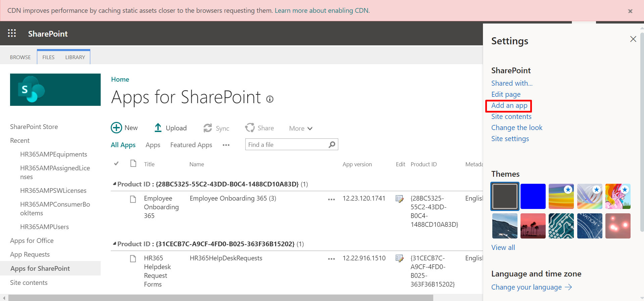Screen dimensions: 644x301
Task: Click edit icon for Employee Onboarding 365 row
Action: point(399,199)
